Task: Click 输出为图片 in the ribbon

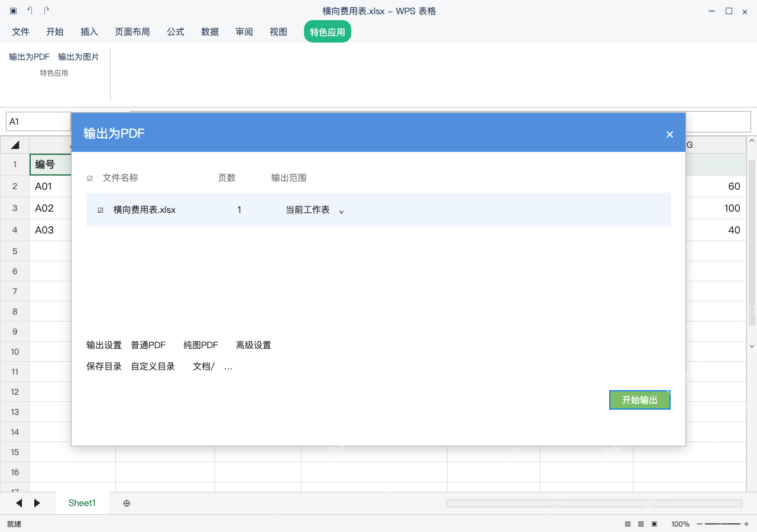Action: point(79,57)
